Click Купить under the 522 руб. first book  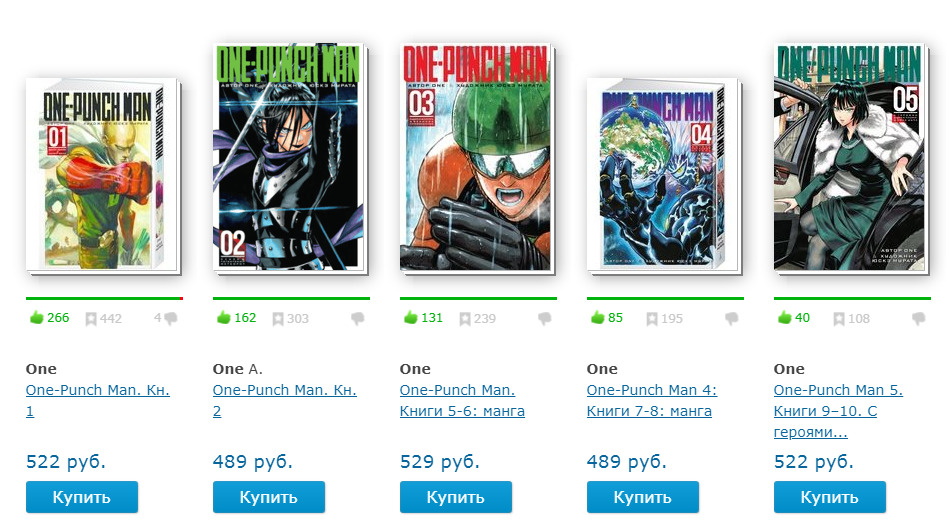click(82, 497)
